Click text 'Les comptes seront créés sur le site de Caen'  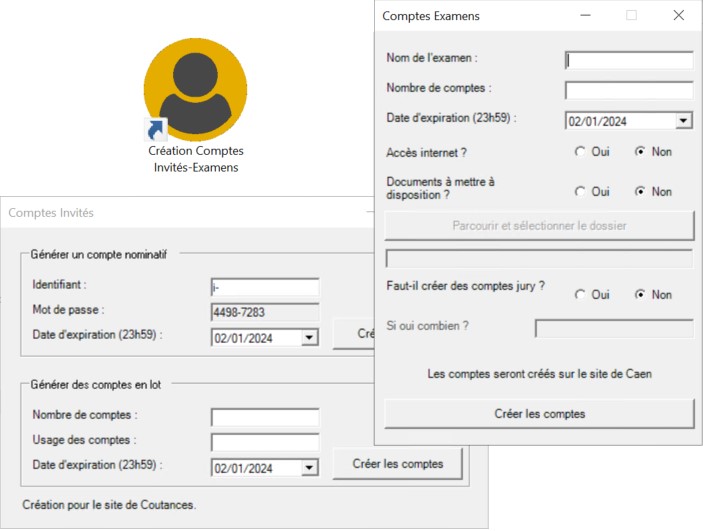pyautogui.click(x=539, y=374)
